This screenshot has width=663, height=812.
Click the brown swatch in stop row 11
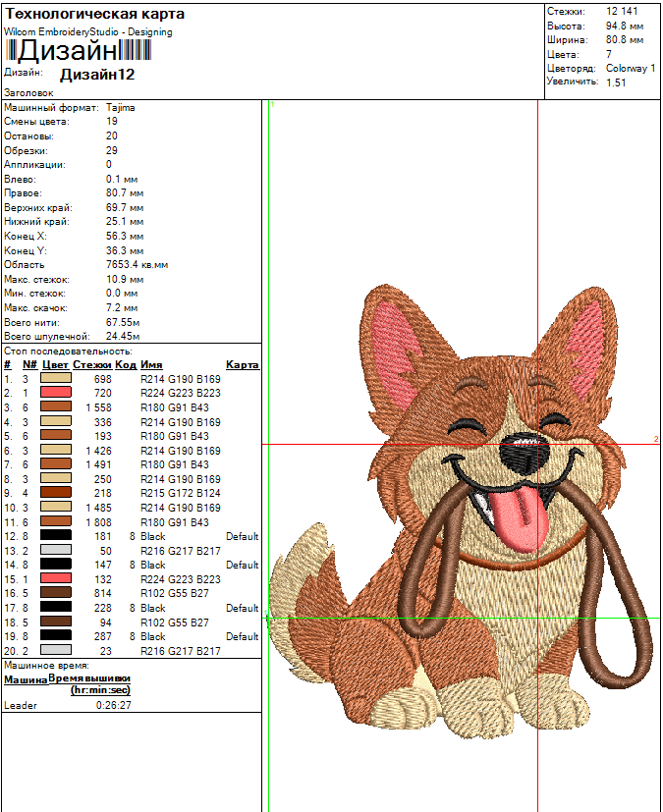[x=56, y=521]
